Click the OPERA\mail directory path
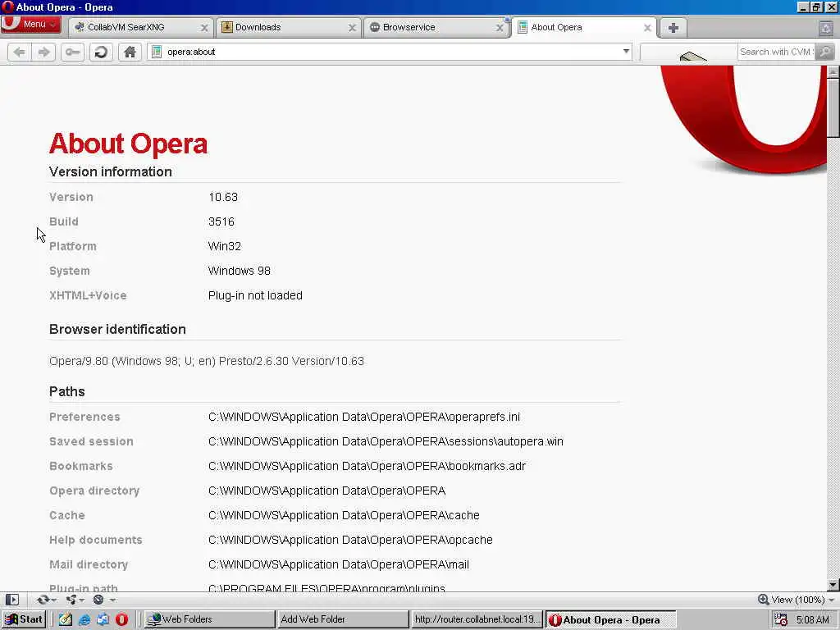 pyautogui.click(x=339, y=564)
